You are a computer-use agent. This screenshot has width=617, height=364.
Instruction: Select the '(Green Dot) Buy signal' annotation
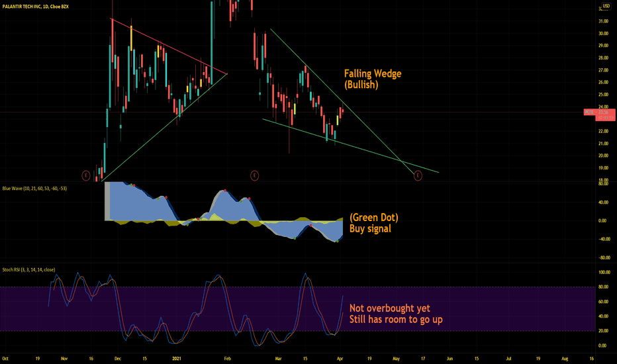point(374,223)
